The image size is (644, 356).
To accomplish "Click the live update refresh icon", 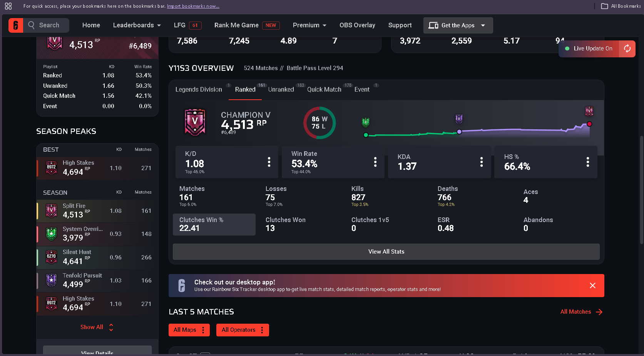I will [x=627, y=48].
